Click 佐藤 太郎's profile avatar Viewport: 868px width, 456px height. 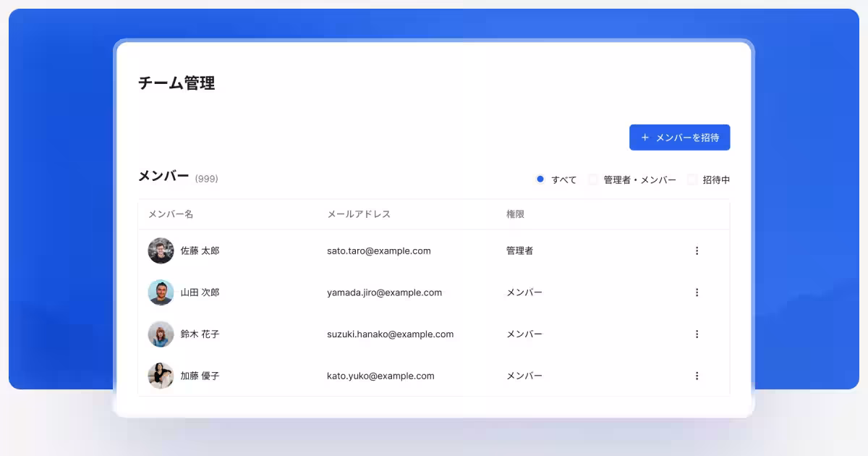161,250
